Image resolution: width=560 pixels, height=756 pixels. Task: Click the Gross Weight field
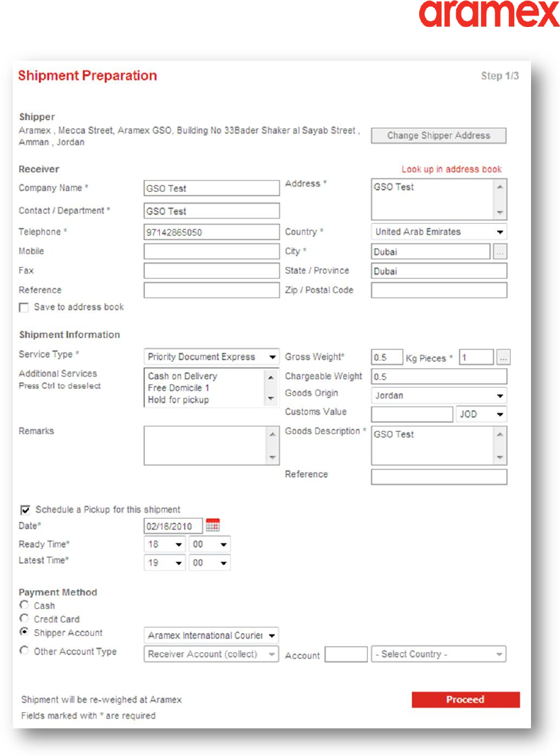click(387, 357)
